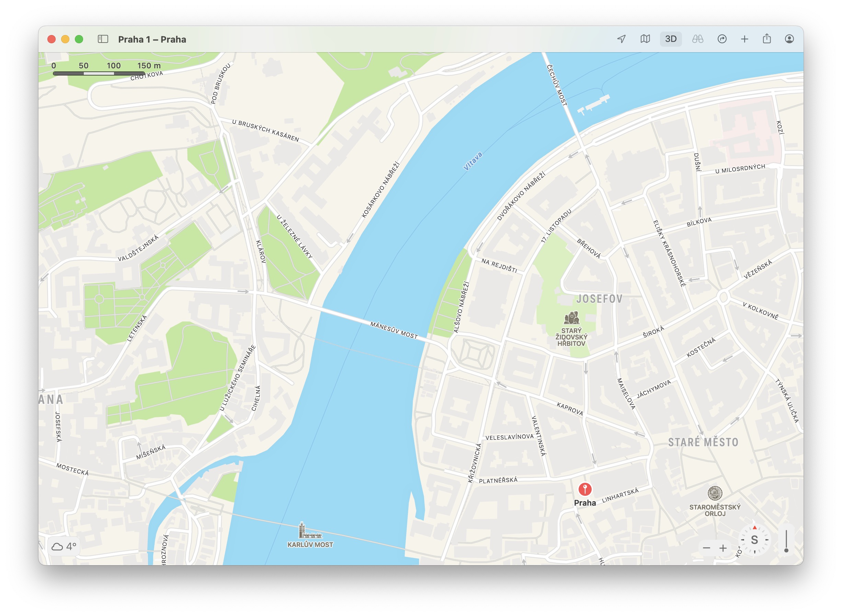The image size is (842, 616).
Task: Click the Mánesův Most bridge label
Action: click(x=394, y=330)
